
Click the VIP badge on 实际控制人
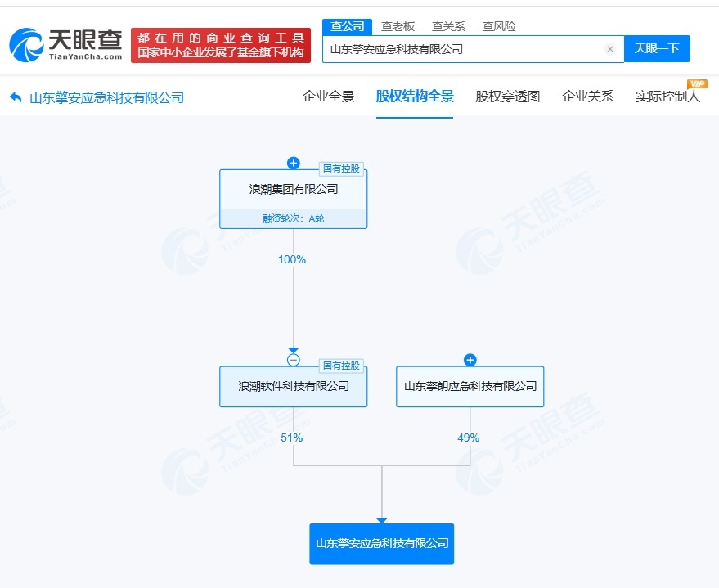[695, 82]
